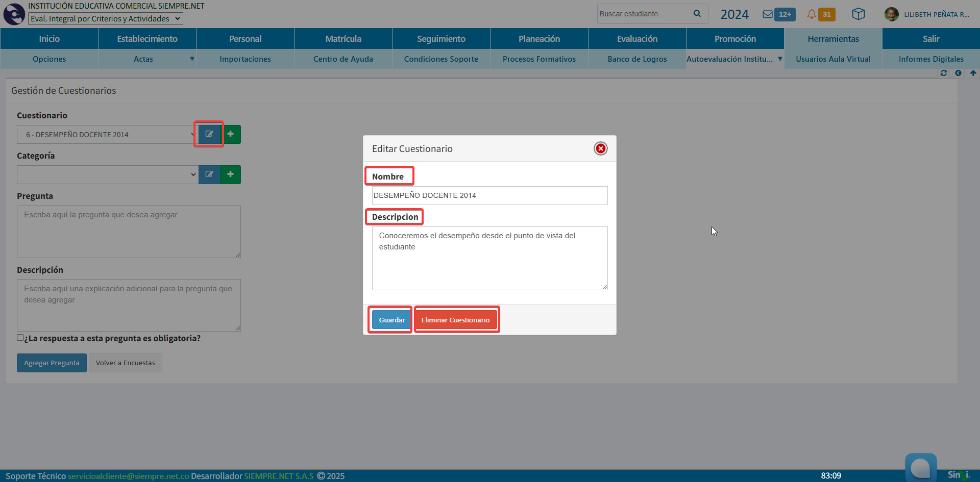Click the green add Categoría plus icon

point(231,174)
